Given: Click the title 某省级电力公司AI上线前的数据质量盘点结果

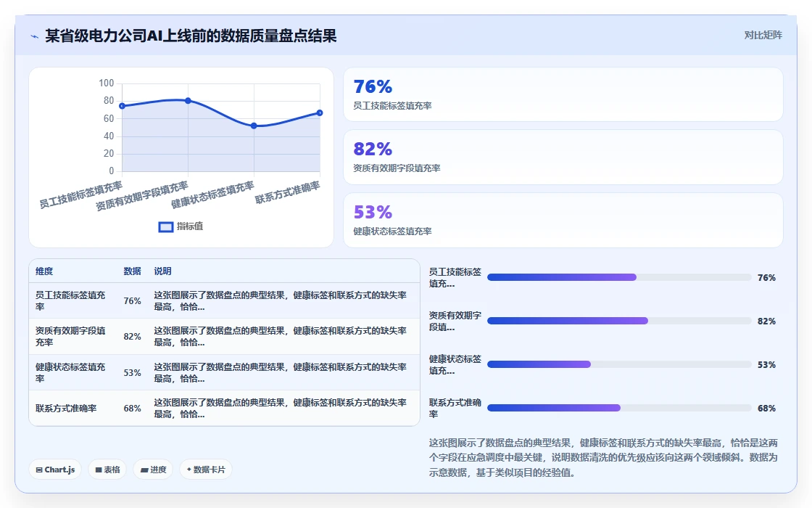Looking at the screenshot, I should coord(191,36).
